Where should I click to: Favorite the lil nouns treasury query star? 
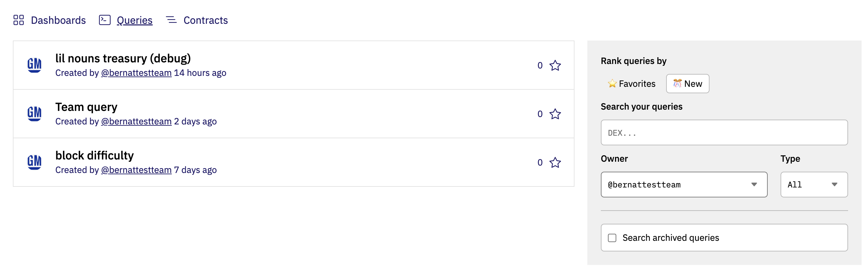tap(555, 65)
